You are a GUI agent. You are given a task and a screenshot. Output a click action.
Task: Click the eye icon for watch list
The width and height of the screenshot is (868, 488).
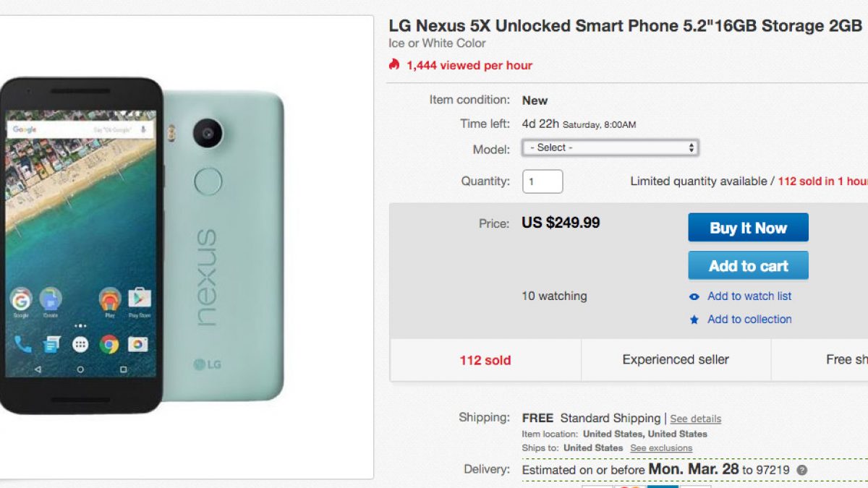click(x=694, y=296)
